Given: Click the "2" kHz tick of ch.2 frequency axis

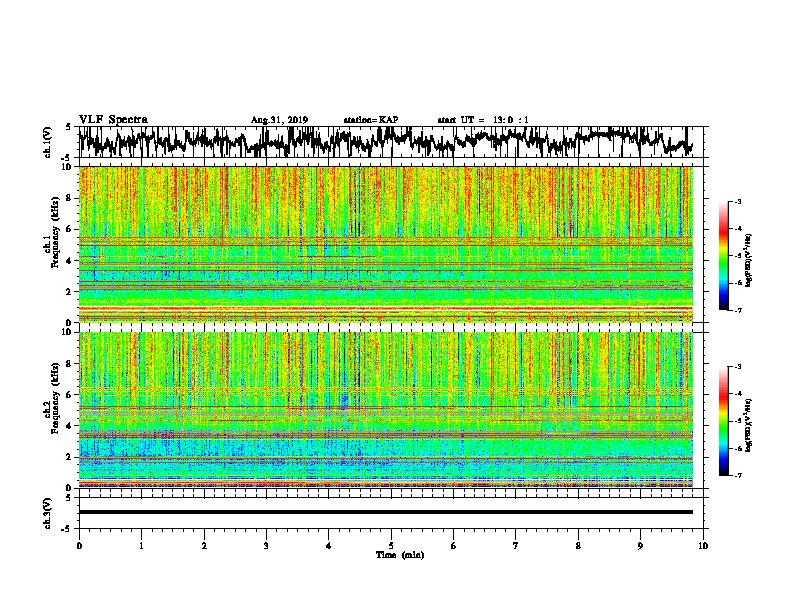Looking at the screenshot, I should pos(71,456).
